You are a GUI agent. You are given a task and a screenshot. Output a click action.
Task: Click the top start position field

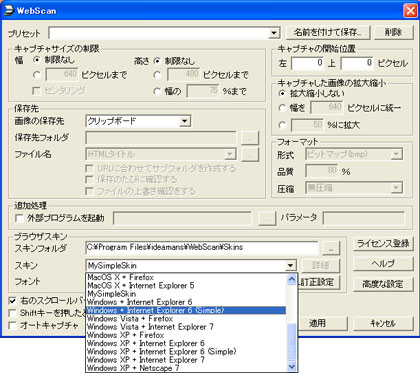[356, 63]
